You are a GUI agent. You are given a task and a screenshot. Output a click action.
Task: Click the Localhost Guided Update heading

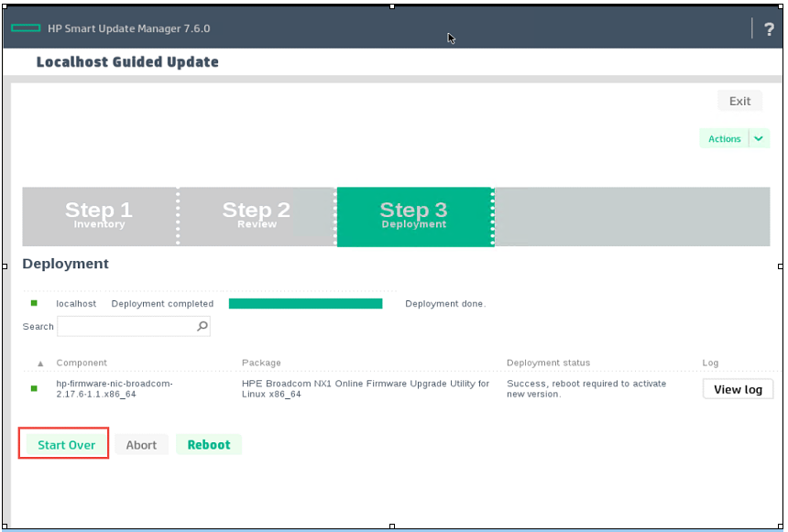(x=127, y=61)
